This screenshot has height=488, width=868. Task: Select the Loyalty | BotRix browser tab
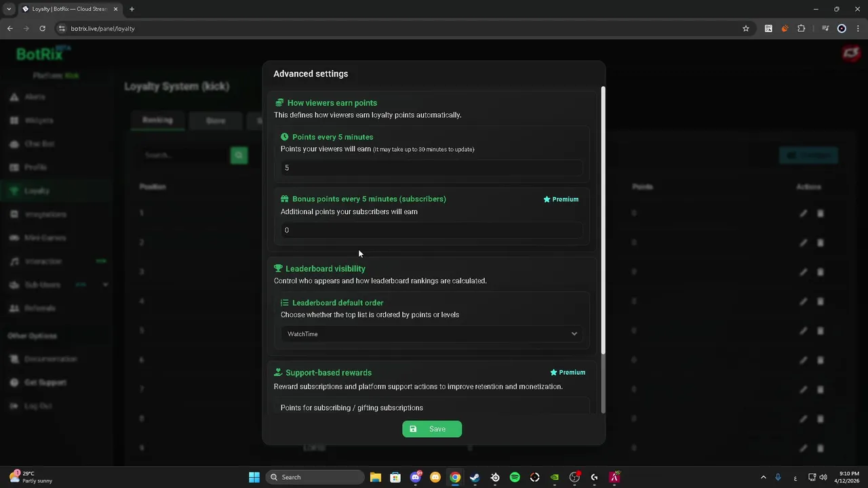pyautogui.click(x=69, y=9)
